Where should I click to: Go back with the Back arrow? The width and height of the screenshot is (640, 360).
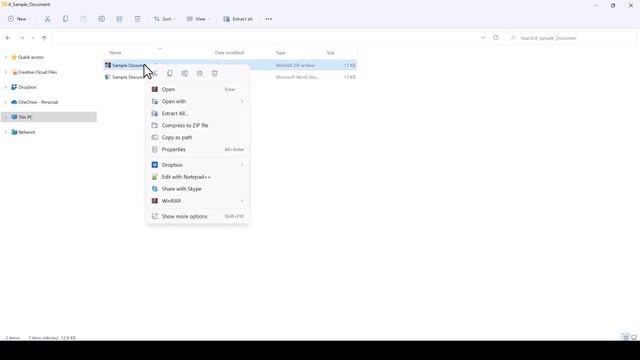click(8, 38)
